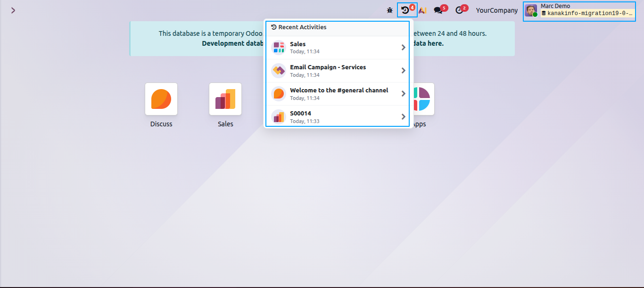
Task: Open the Apps icon on the dashboard
Action: (422, 99)
